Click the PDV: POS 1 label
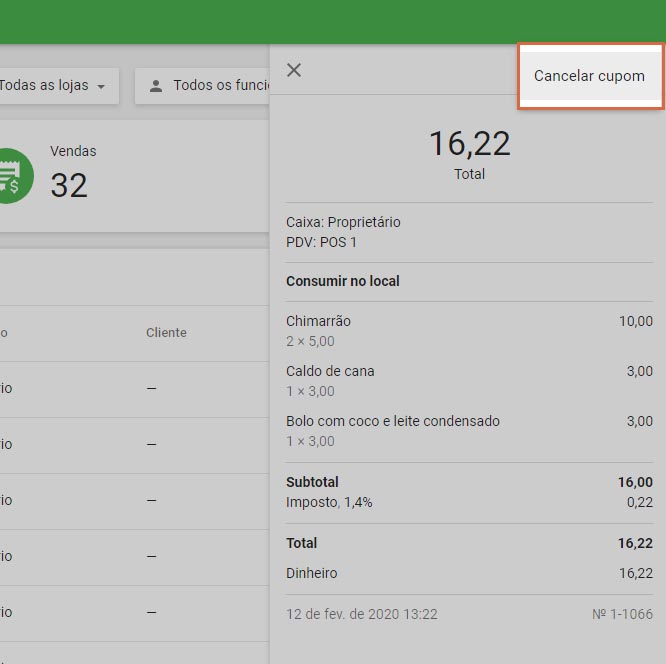 click(321, 242)
